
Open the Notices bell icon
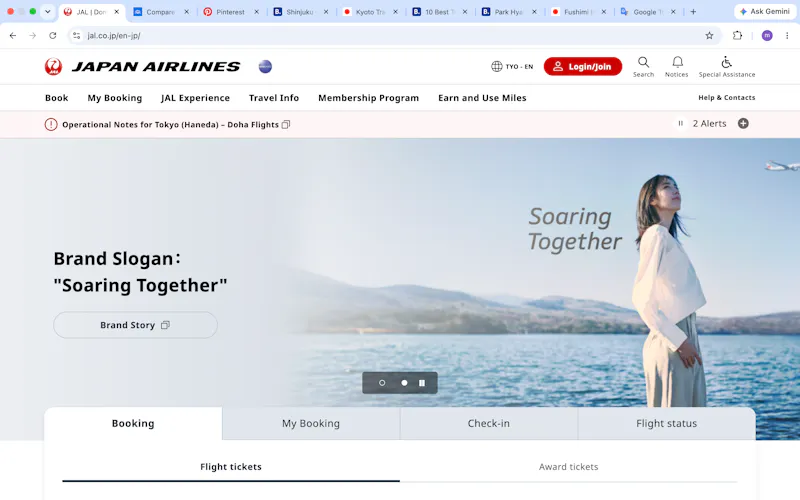pyautogui.click(x=677, y=67)
